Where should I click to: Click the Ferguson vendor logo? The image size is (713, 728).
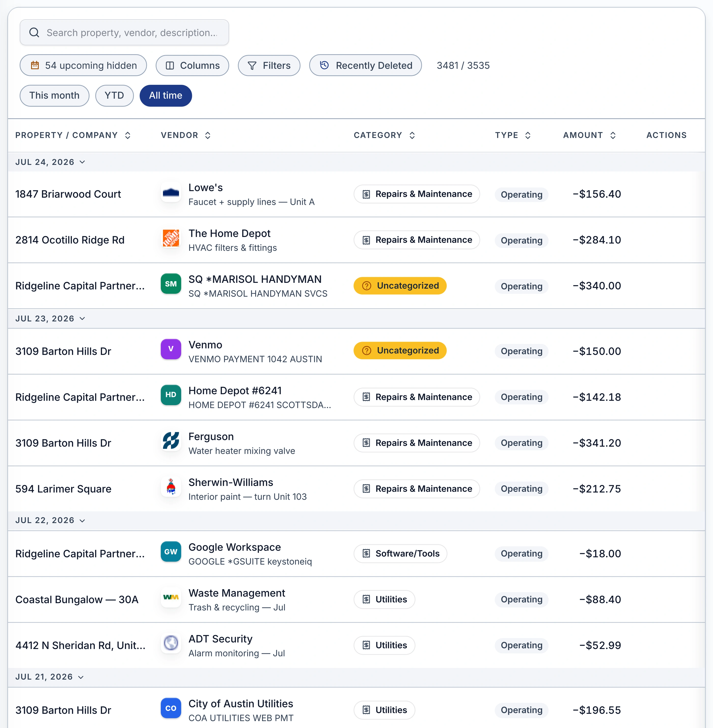[171, 441]
